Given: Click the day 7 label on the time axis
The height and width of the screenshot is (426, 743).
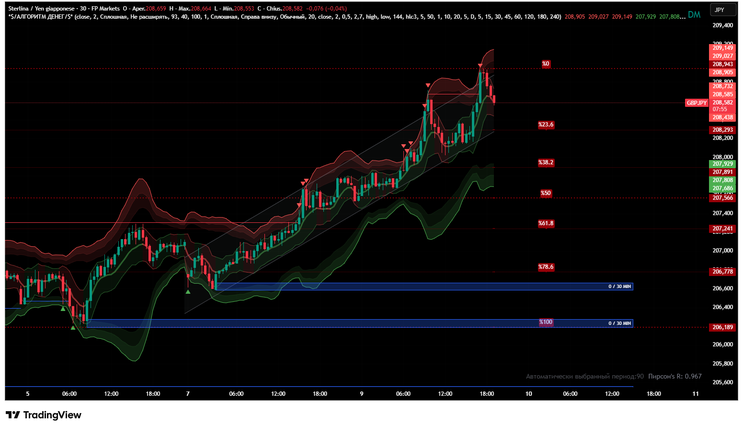Looking at the screenshot, I should point(188,394).
